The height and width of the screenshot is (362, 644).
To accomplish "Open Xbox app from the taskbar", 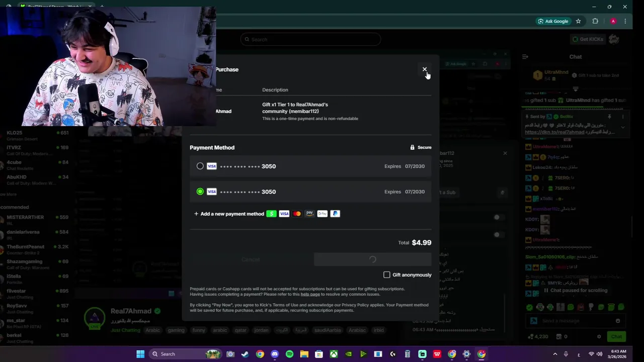I will [334, 354].
